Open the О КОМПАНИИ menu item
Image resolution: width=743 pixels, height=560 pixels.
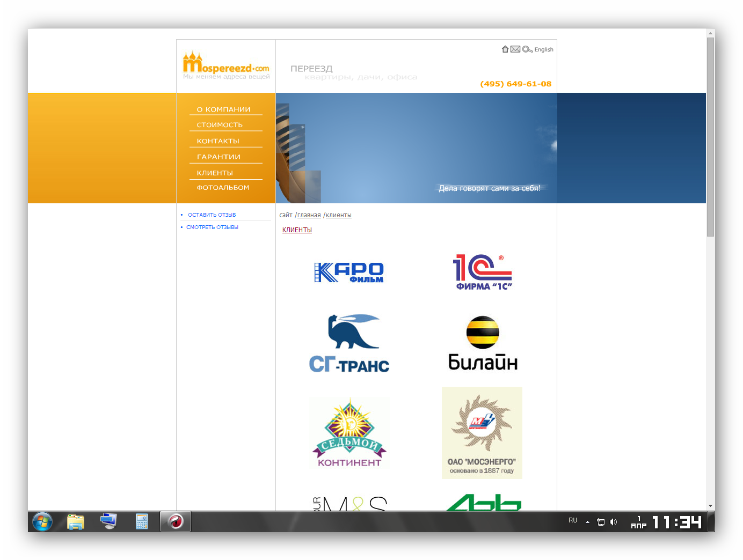tap(224, 109)
